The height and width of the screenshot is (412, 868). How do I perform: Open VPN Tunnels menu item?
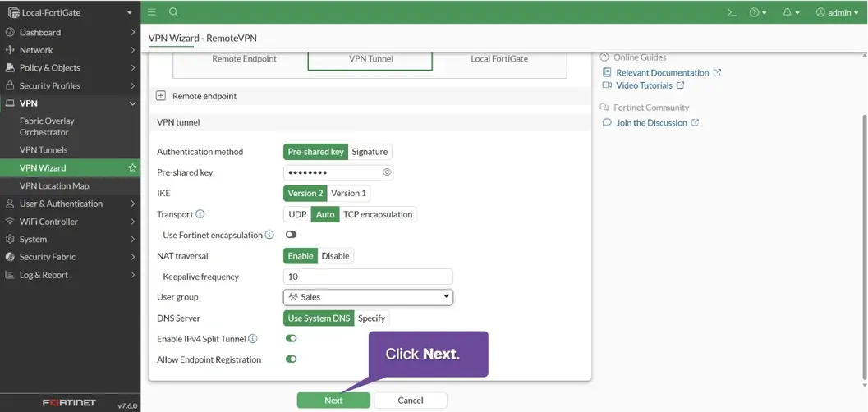[71, 150]
